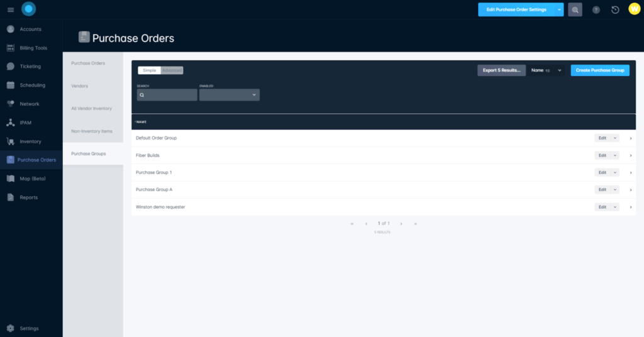Open the Purchase Orders sub-tab
This screenshot has width=644, height=337.
93,64
